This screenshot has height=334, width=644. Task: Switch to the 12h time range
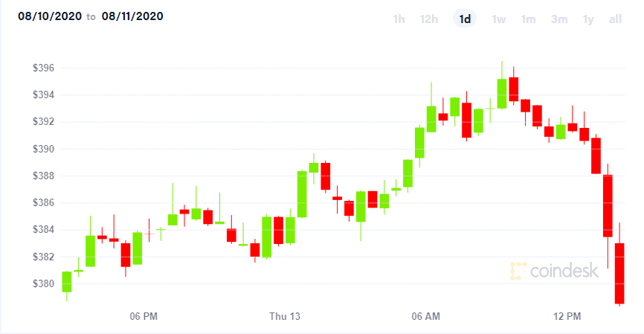429,19
